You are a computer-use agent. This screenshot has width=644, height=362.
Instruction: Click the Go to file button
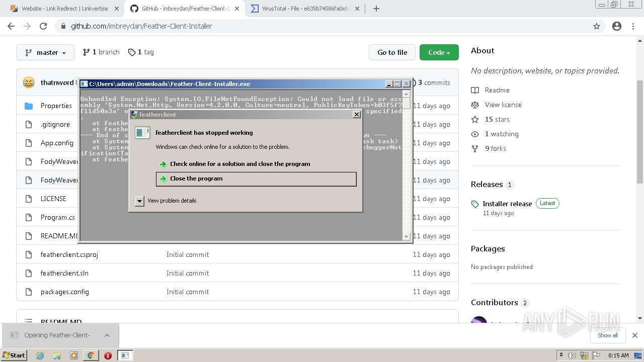[x=392, y=52]
